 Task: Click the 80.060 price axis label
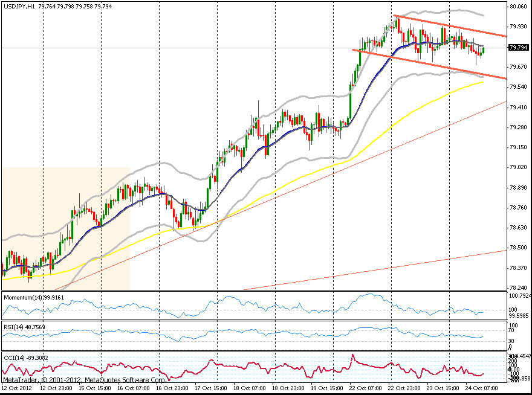517,7
